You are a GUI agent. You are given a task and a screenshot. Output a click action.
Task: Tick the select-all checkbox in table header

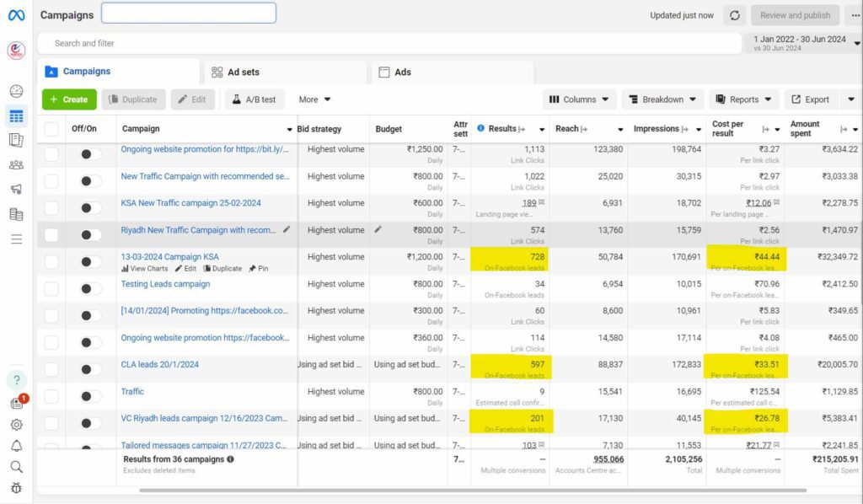51,129
